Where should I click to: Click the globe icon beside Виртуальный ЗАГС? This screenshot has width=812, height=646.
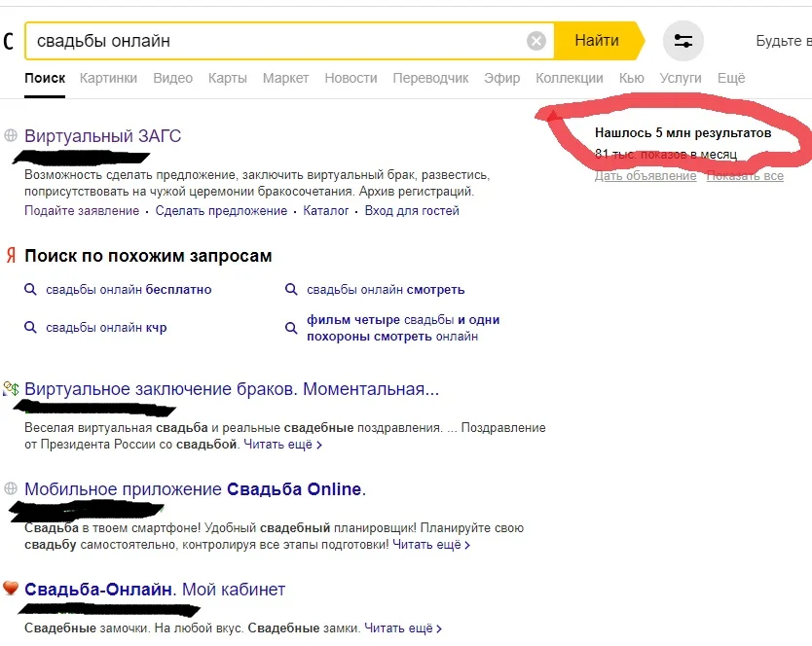click(12, 135)
